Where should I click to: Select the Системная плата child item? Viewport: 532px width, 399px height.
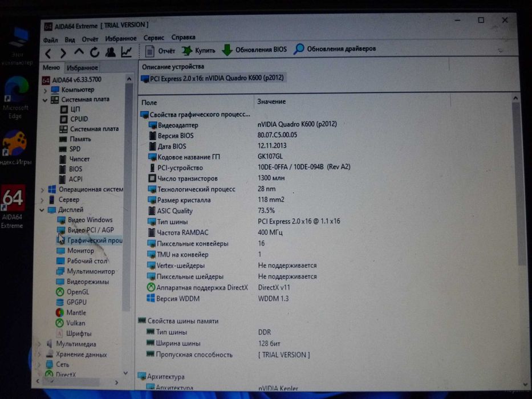click(x=89, y=129)
